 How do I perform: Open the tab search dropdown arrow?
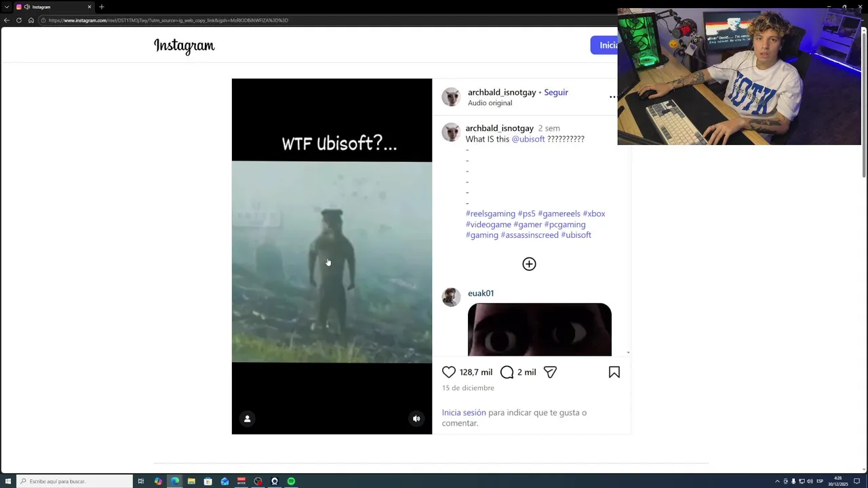point(6,7)
